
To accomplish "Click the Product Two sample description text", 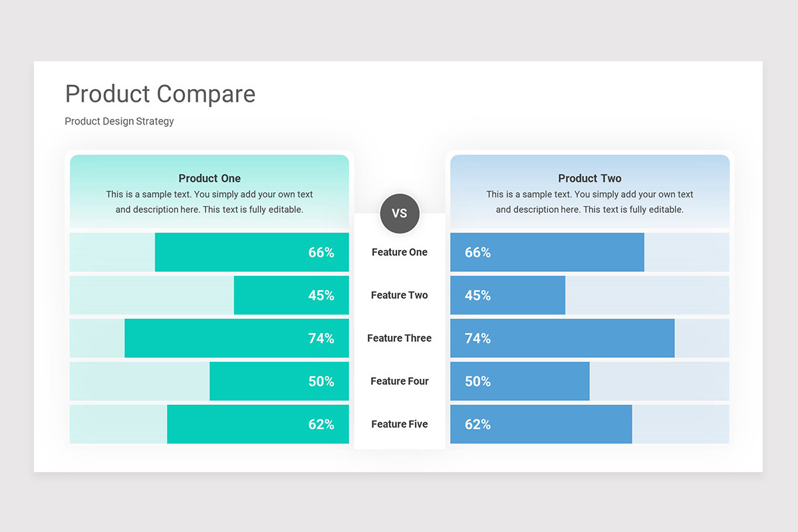I will (590, 202).
